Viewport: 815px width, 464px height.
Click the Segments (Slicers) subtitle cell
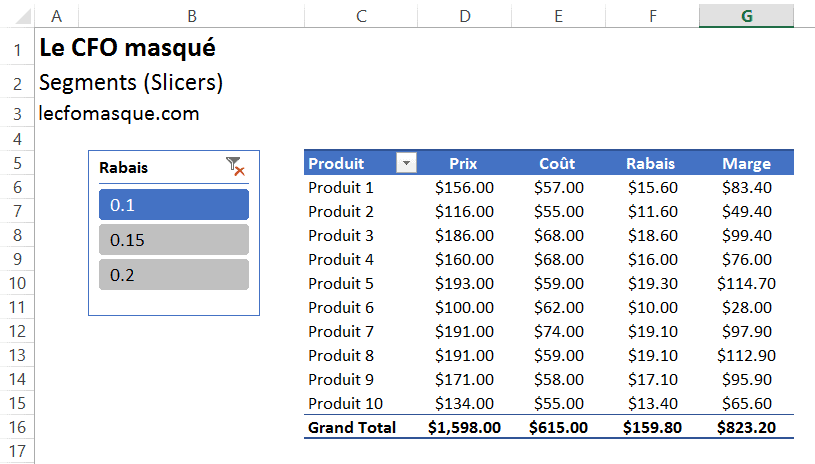[130, 82]
